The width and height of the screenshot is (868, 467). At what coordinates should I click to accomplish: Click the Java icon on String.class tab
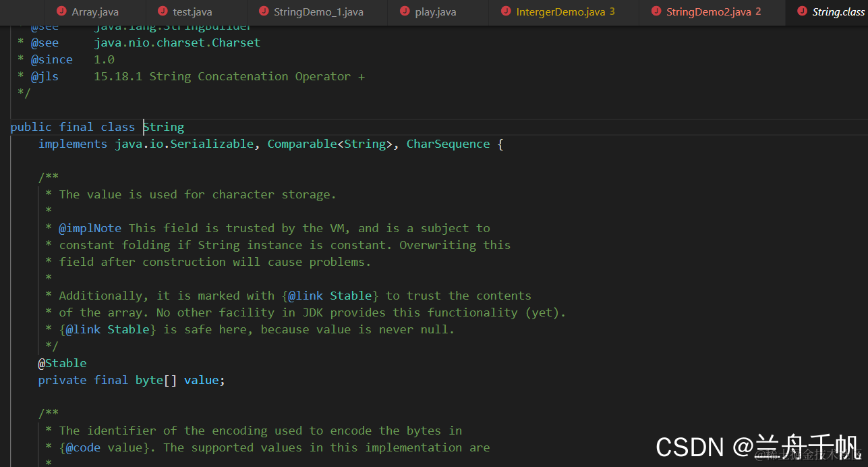(802, 11)
